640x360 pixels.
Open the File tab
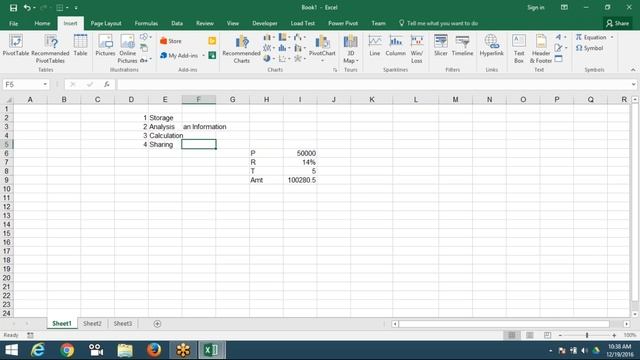13,23
